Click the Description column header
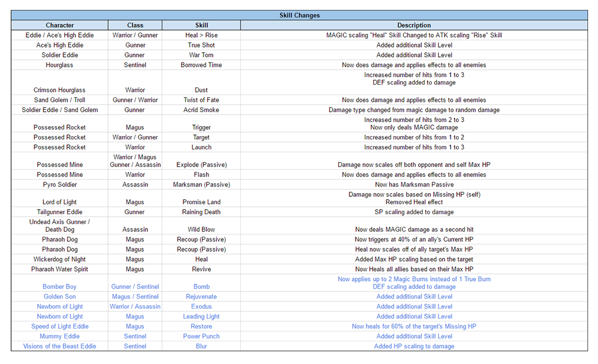The width and height of the screenshot is (598, 364). 414,25
